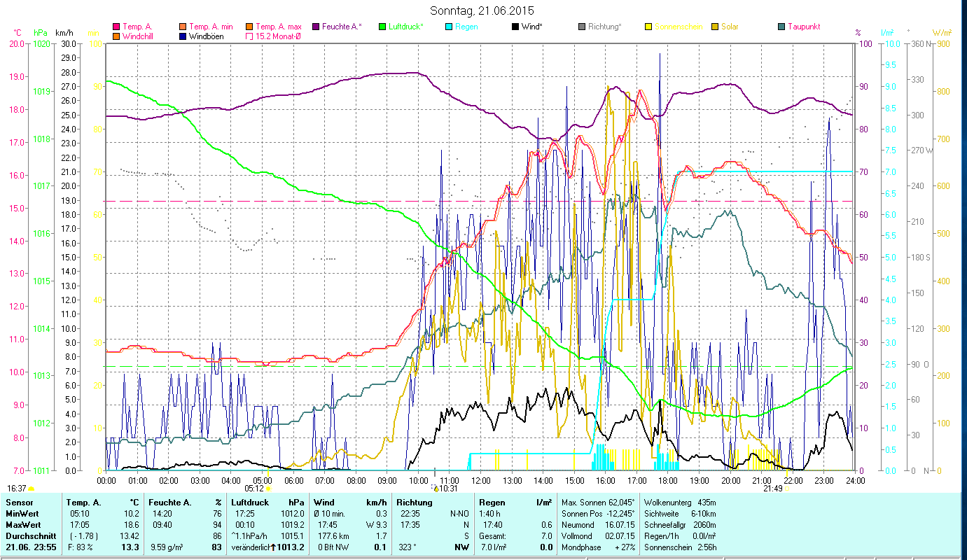Click the 'MinWert' row label
Viewport: 967px width, 560px height.
[x=21, y=514]
